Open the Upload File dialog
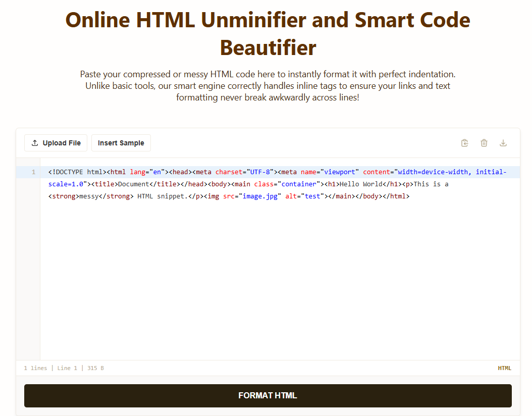This screenshot has width=532, height=416. tap(56, 143)
